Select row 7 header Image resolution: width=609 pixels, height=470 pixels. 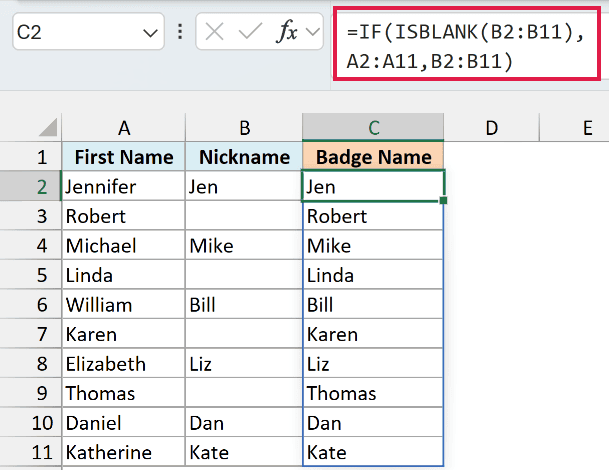tap(31, 334)
